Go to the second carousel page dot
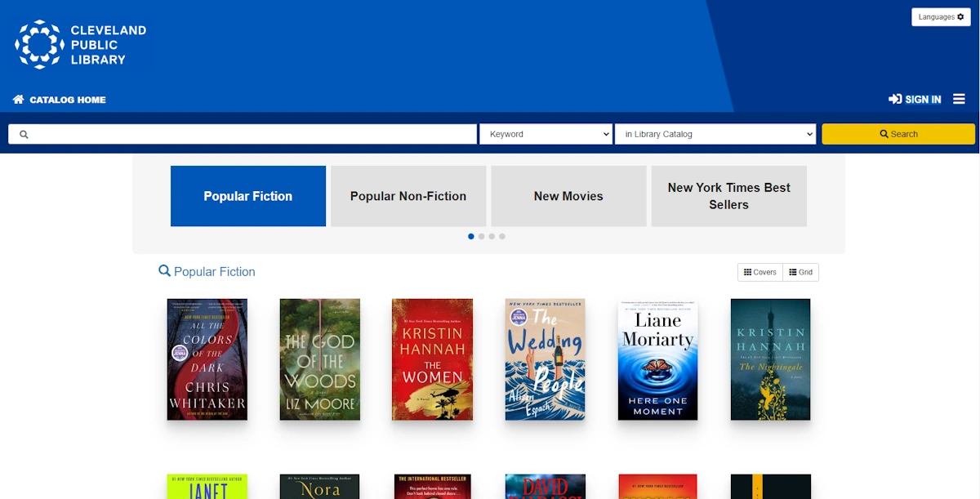This screenshot has height=499, width=980. [481, 236]
